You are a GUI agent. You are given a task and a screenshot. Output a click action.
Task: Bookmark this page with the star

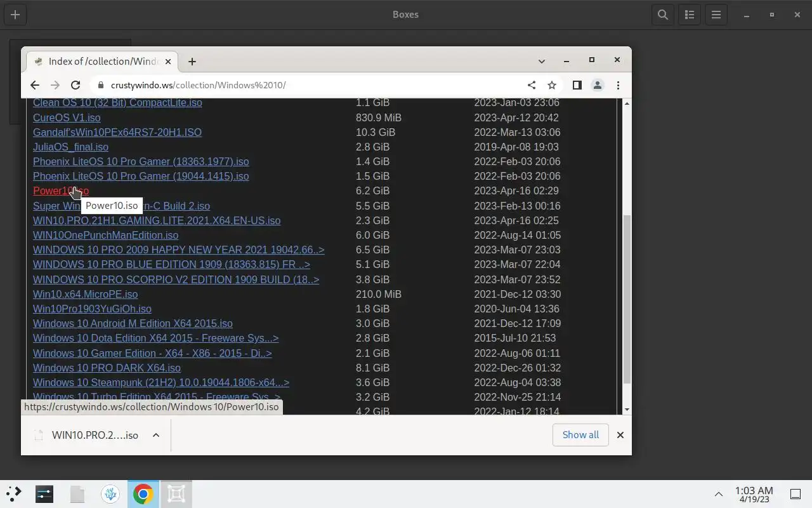pyautogui.click(x=552, y=85)
